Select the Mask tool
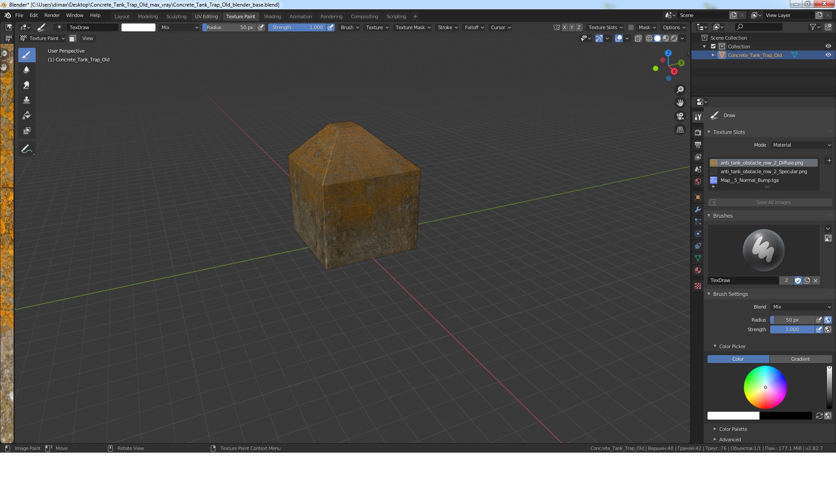Image resolution: width=836 pixels, height=504 pixels. pyautogui.click(x=27, y=131)
